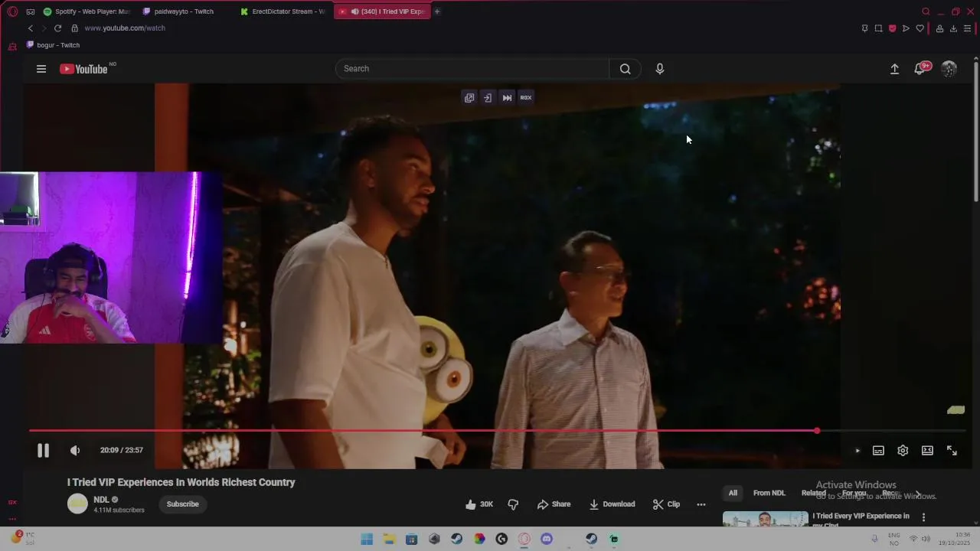
Task: Open the browser downloads icon
Action: coord(953,28)
